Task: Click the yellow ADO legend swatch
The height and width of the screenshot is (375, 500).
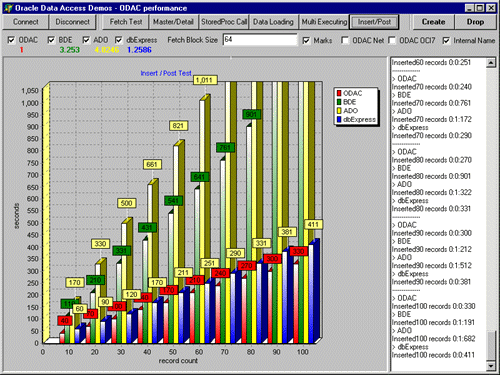Action: tap(339, 110)
